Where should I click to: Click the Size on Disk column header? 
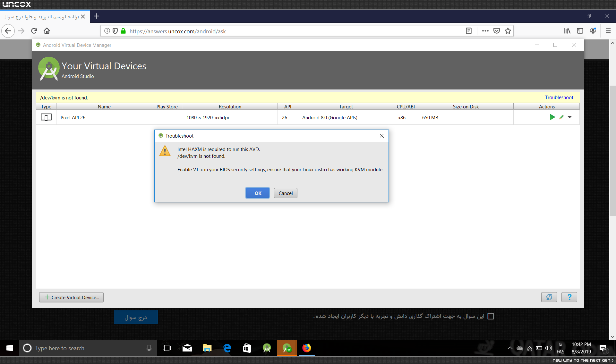click(466, 106)
